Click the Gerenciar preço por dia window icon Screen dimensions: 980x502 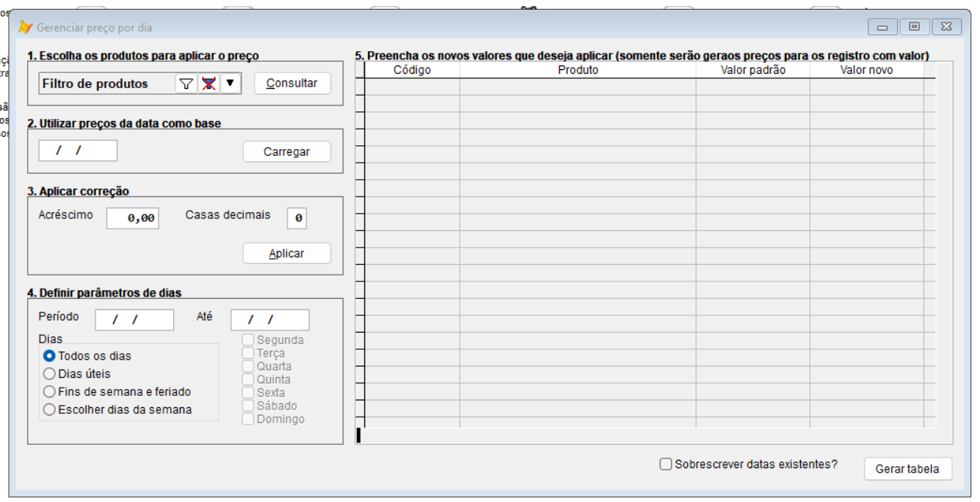25,27
